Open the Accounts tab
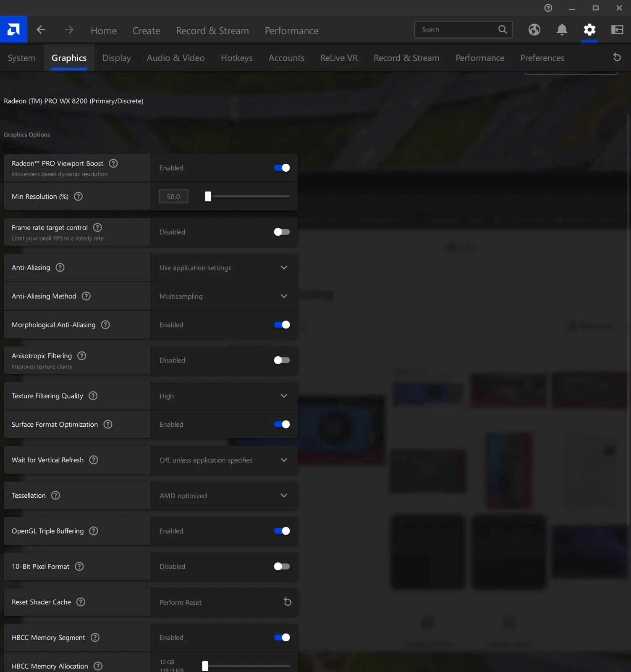The image size is (631, 672). tap(286, 58)
